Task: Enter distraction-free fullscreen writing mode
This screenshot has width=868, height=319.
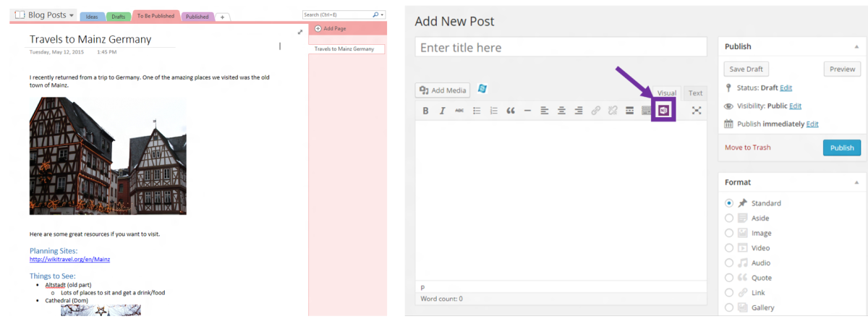Action: [x=697, y=111]
